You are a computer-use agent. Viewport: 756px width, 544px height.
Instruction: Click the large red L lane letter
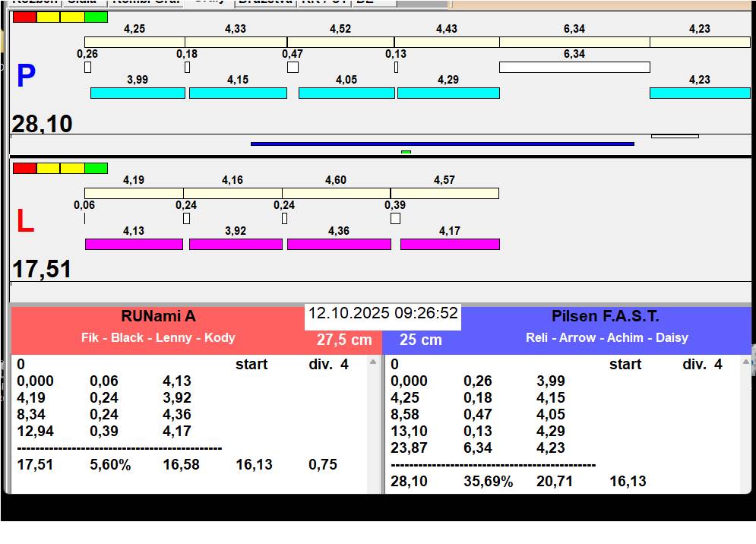(x=25, y=222)
